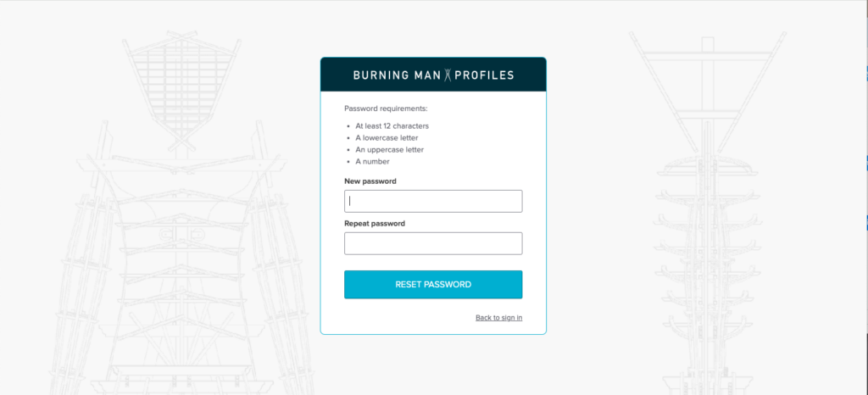
Task: Focus the Repeat password input field
Action: pyautogui.click(x=433, y=243)
